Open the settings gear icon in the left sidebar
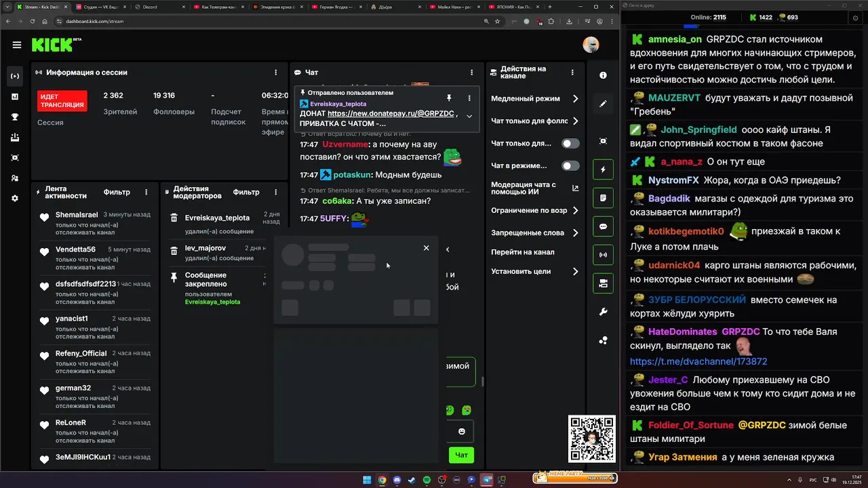 click(x=15, y=199)
